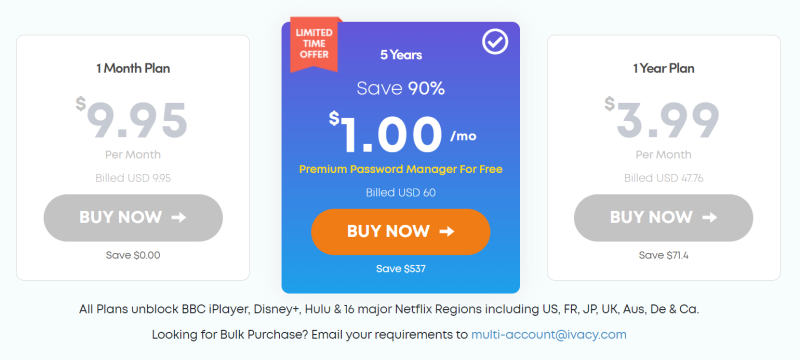Click arrow icon in orange Buy Now button
Viewport: 800px width, 360px height.
[x=447, y=232]
